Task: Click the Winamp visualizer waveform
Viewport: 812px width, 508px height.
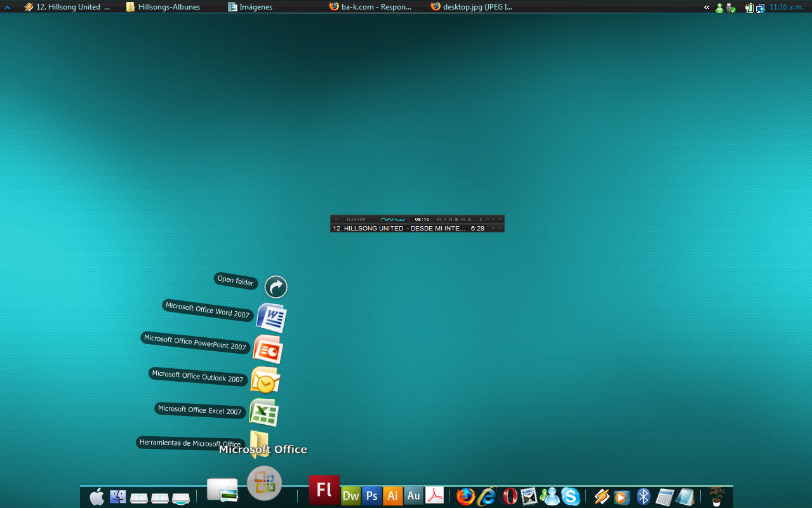Action: tap(392, 219)
